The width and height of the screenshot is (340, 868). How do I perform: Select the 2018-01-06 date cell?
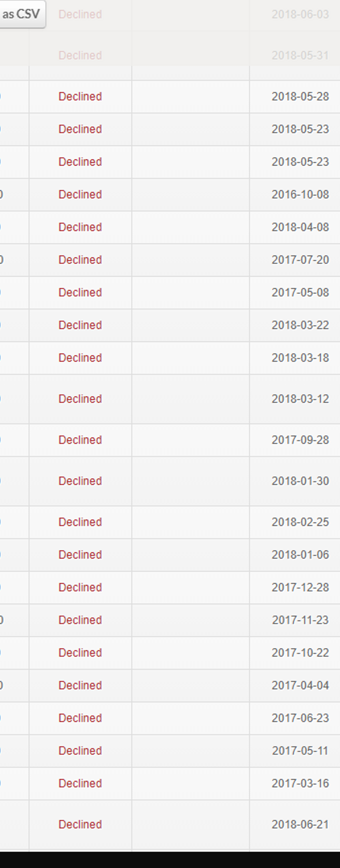(300, 555)
